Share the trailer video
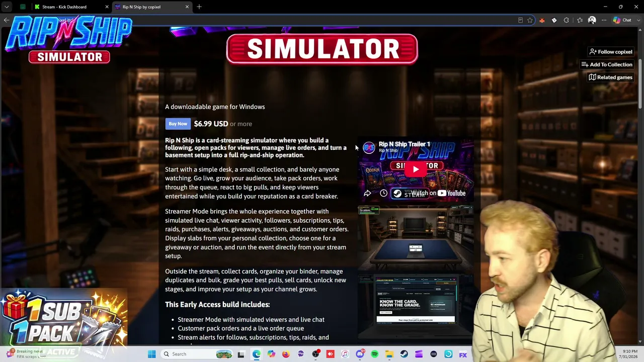Screen dimensions: 644x362 coord(367,193)
